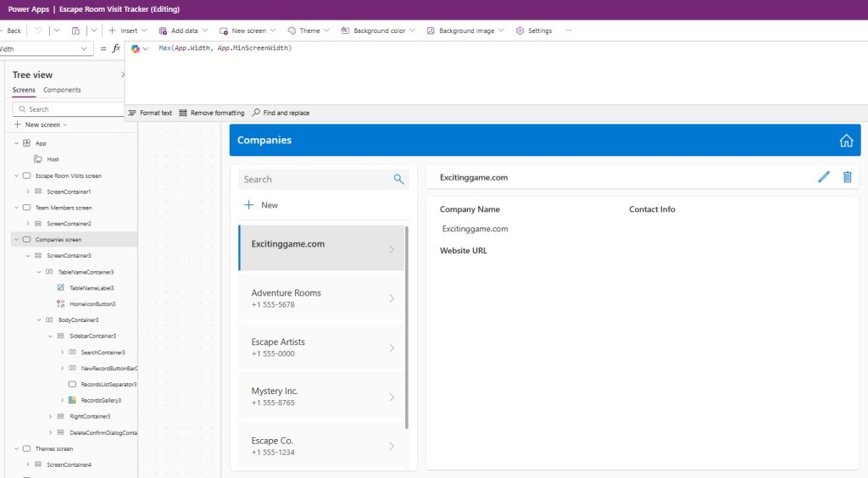This screenshot has height=478, width=868.
Task: Click the home icon in Companies header
Action: (x=845, y=141)
